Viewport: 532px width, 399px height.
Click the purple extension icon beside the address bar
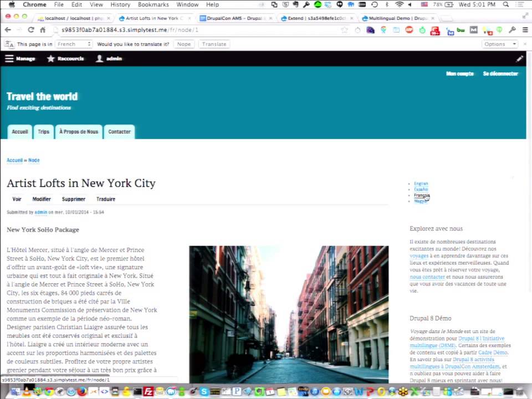pyautogui.click(x=371, y=30)
